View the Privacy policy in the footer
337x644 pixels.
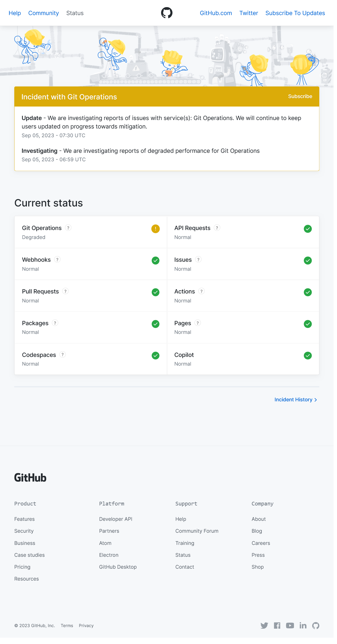pyautogui.click(x=86, y=625)
